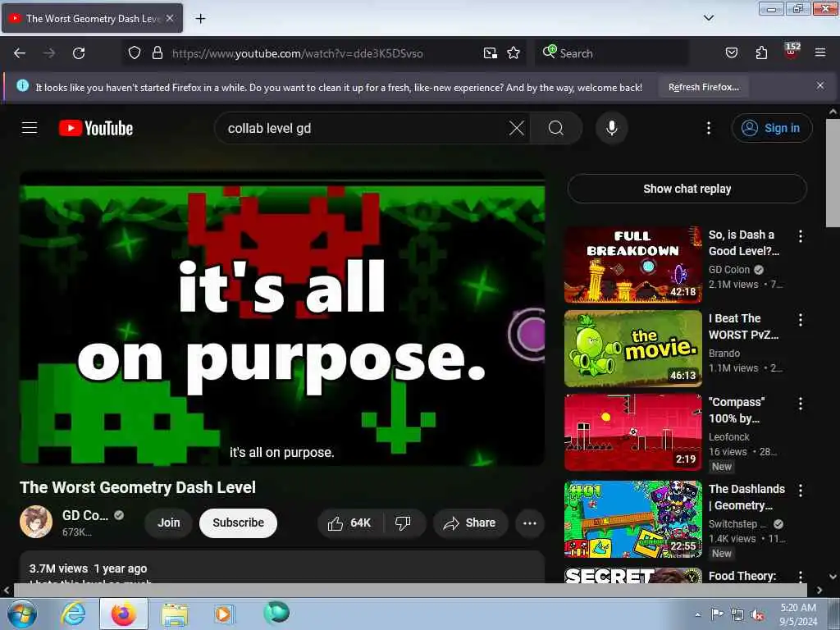Clear the YouTube search query with X
Screen dimensions: 840x630
517,128
